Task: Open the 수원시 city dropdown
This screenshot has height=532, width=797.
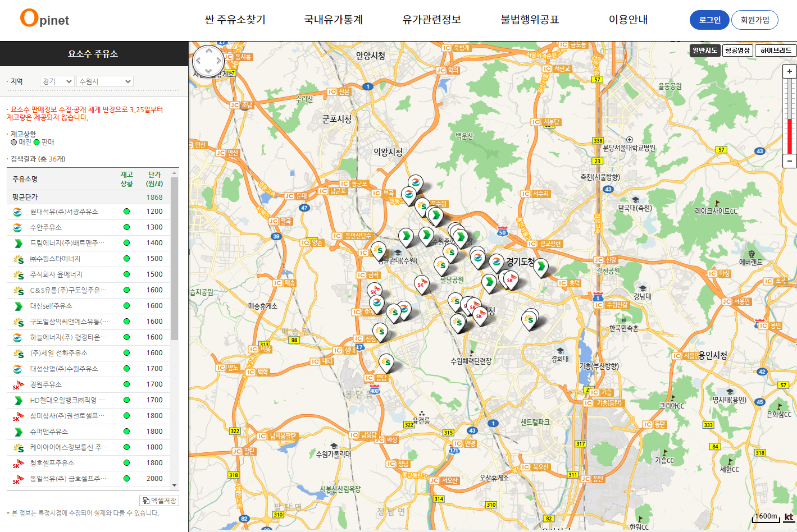Action: click(x=105, y=81)
